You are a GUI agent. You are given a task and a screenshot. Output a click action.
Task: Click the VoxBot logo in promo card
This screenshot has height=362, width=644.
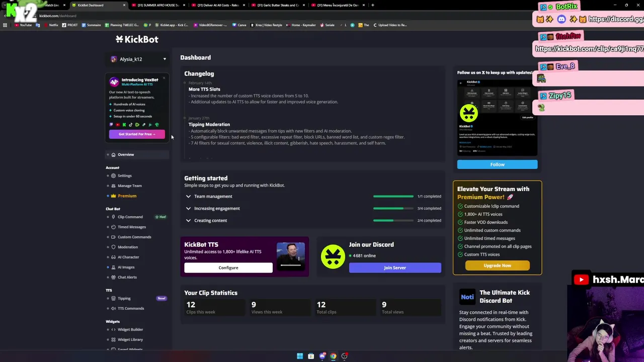click(114, 82)
